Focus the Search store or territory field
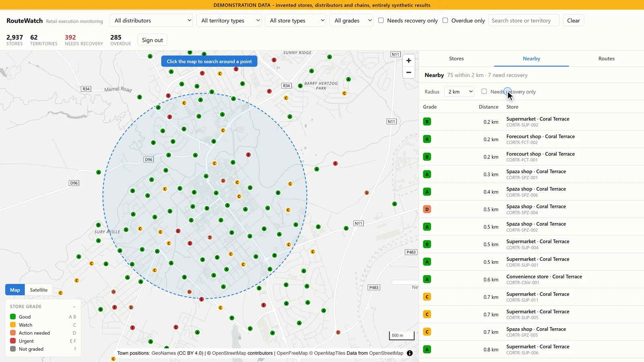Image resolution: width=644 pixels, height=362 pixels. tap(524, 21)
